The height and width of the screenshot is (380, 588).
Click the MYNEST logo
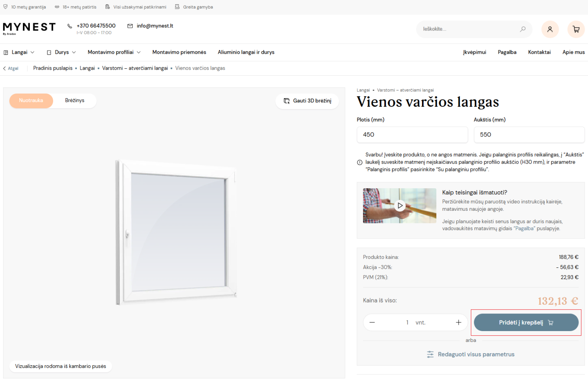[29, 28]
